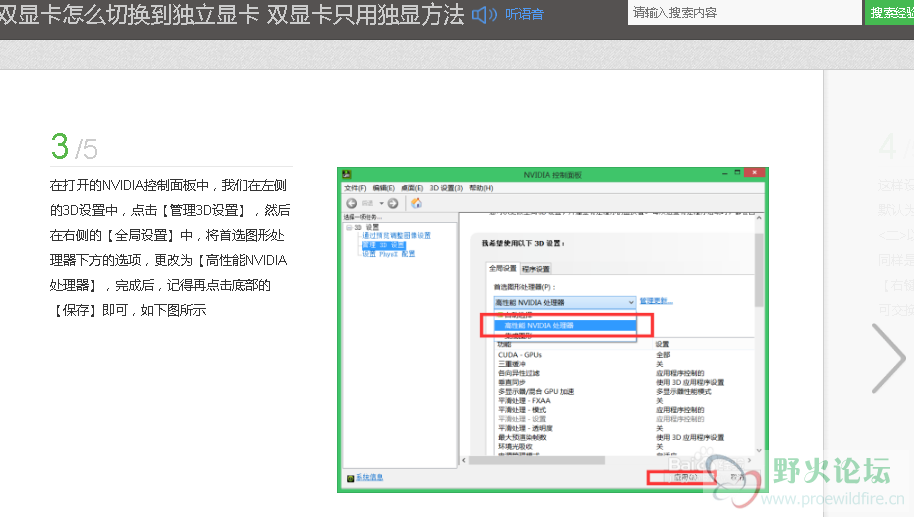The height and width of the screenshot is (517, 914).
Task: Select the 平滑处理 - 模式 row
Action: tap(522, 410)
